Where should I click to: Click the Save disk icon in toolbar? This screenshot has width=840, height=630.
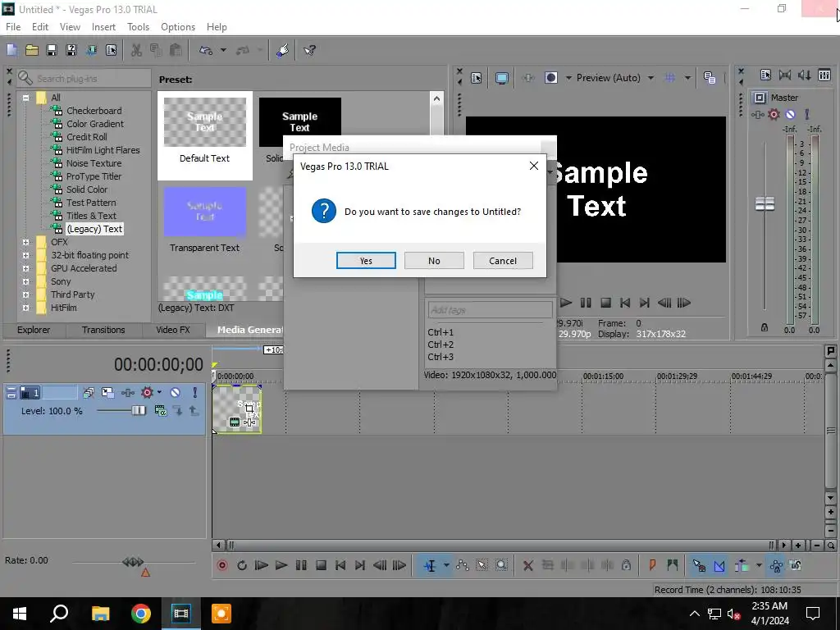pyautogui.click(x=52, y=50)
